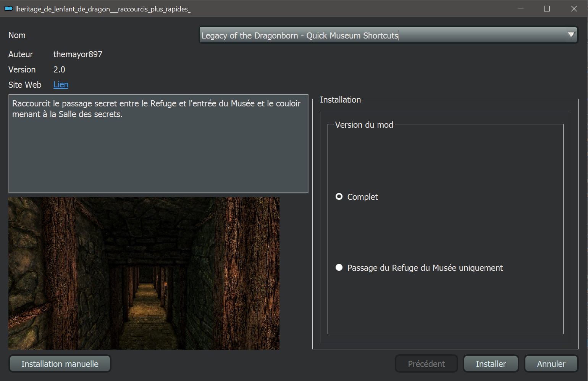588x381 pixels.
Task: Click the Installer button
Action: 491,364
